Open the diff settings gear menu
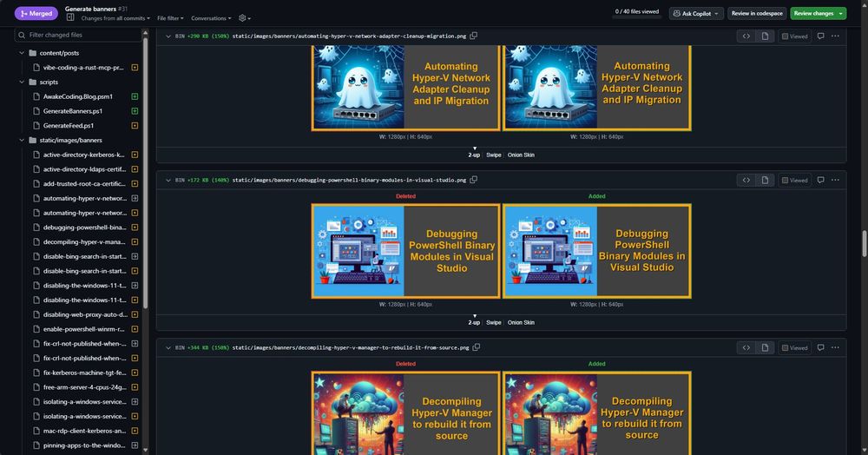The height and width of the screenshot is (455, 868). click(244, 18)
